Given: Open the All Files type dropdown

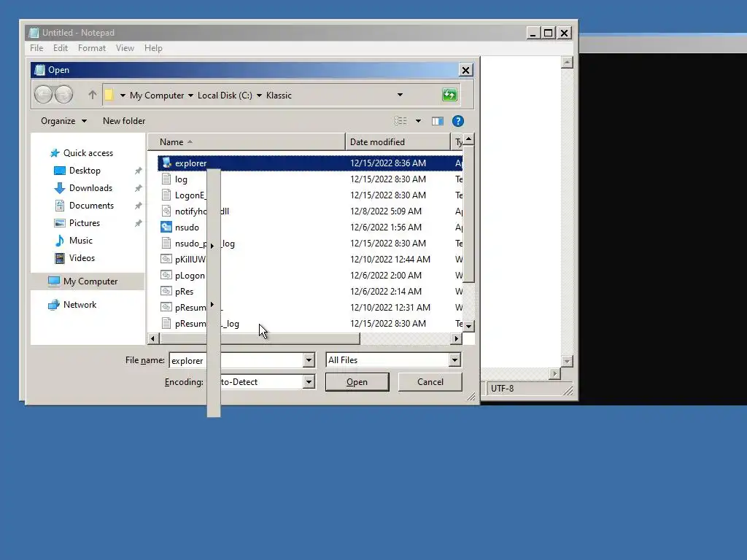Looking at the screenshot, I should [454, 360].
